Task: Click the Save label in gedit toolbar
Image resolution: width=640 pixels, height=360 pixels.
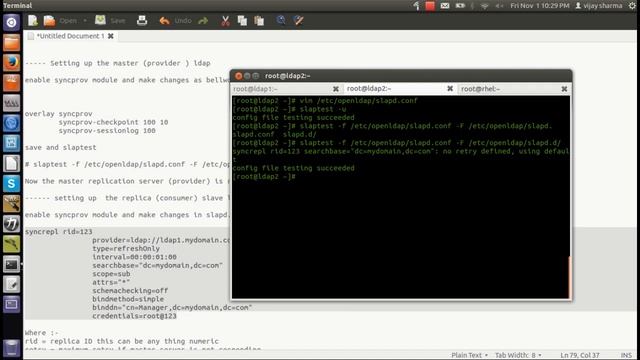Action: [118, 20]
